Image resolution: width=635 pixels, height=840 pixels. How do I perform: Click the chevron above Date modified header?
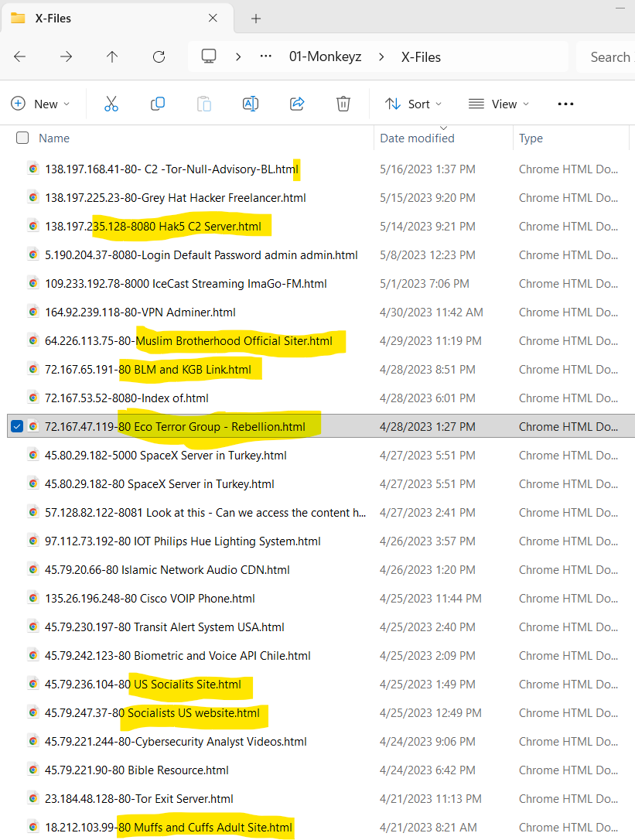pyautogui.click(x=443, y=128)
